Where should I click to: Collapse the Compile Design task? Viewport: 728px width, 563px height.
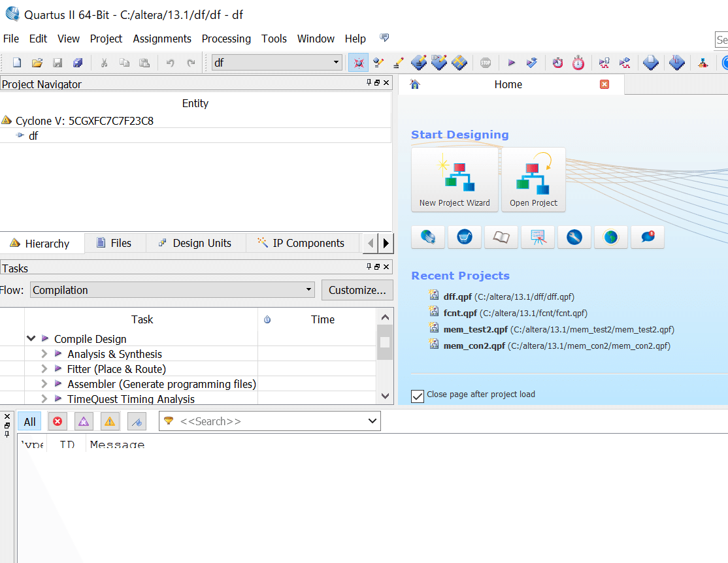pyautogui.click(x=31, y=338)
